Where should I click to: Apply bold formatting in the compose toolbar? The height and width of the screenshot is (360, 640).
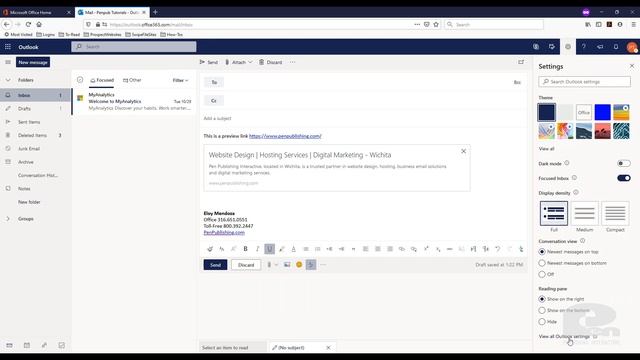(245, 249)
